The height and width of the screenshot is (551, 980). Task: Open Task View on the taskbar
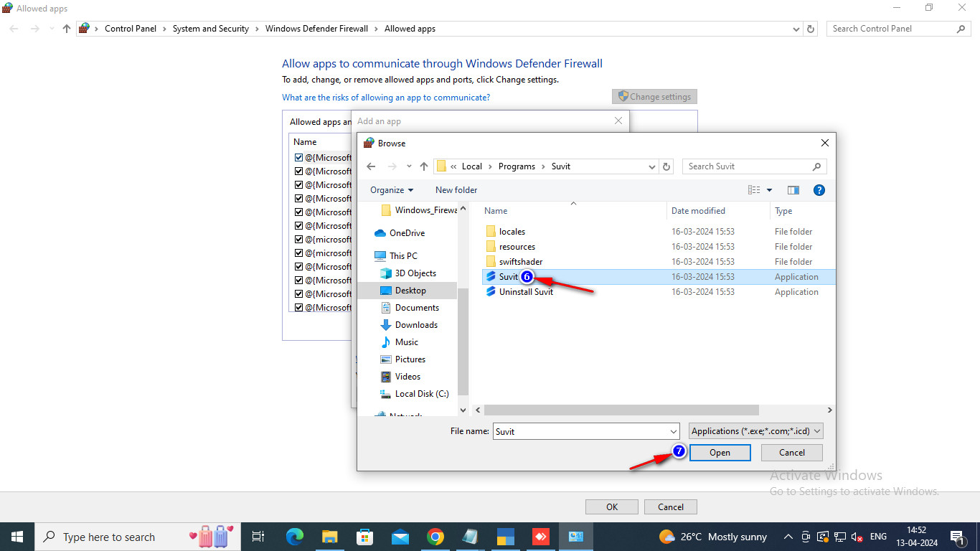pos(258,537)
